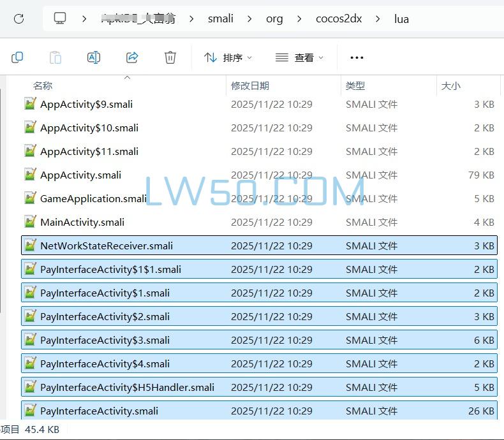Click icon of AppActivity.smali
This screenshot has width=504, height=440.
[x=30, y=174]
